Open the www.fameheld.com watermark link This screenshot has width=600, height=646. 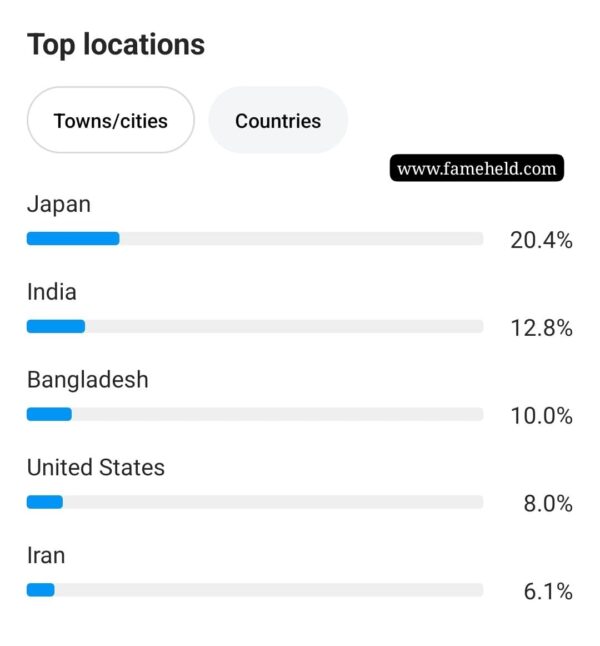(x=477, y=168)
